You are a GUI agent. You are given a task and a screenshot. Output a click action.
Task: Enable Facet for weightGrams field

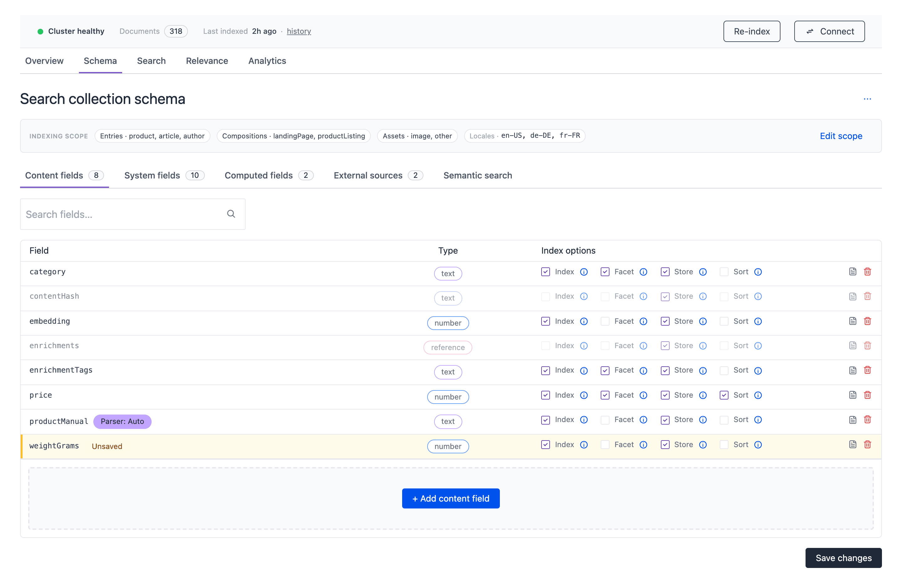(x=605, y=445)
